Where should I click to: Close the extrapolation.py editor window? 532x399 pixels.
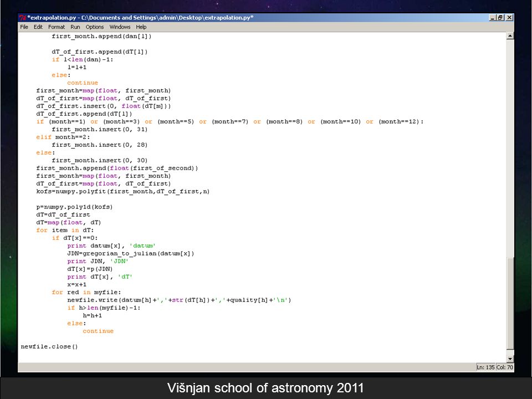click(509, 17)
